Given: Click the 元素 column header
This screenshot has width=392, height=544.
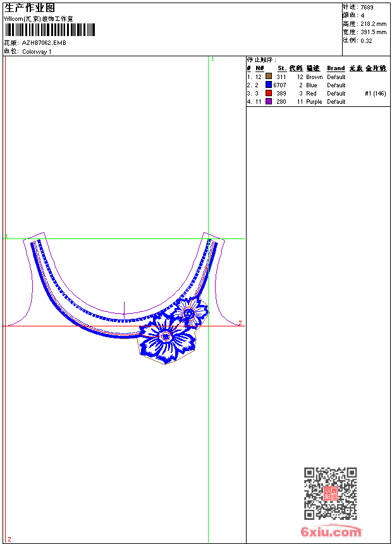Looking at the screenshot, I should pyautogui.click(x=356, y=68).
